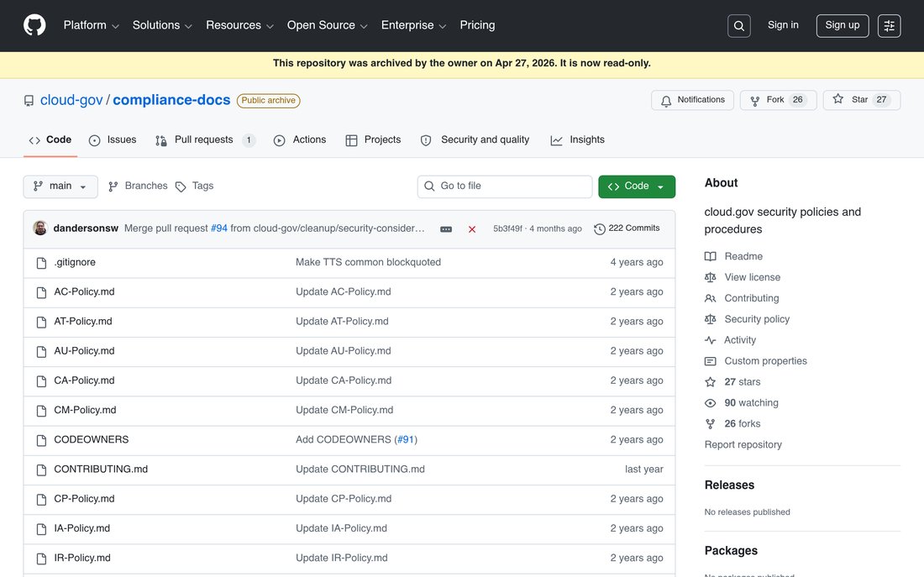Image resolution: width=924 pixels, height=577 pixels.
Task: Go to the Insights tab
Action: tap(578, 140)
